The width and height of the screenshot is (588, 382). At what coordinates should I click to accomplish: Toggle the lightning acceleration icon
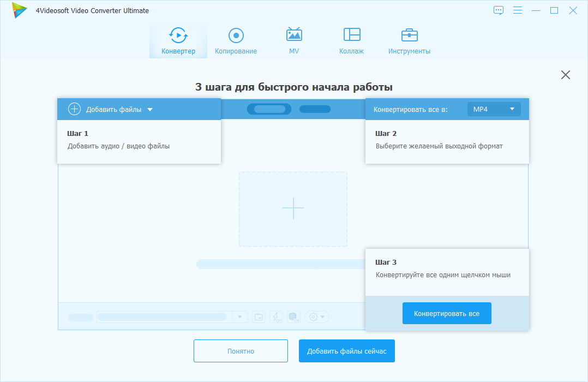[277, 317]
